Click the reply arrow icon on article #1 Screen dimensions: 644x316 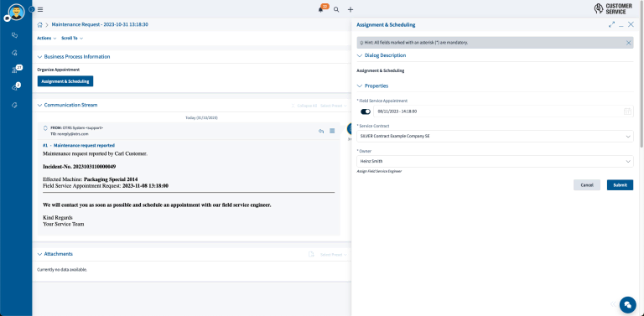pyautogui.click(x=321, y=131)
